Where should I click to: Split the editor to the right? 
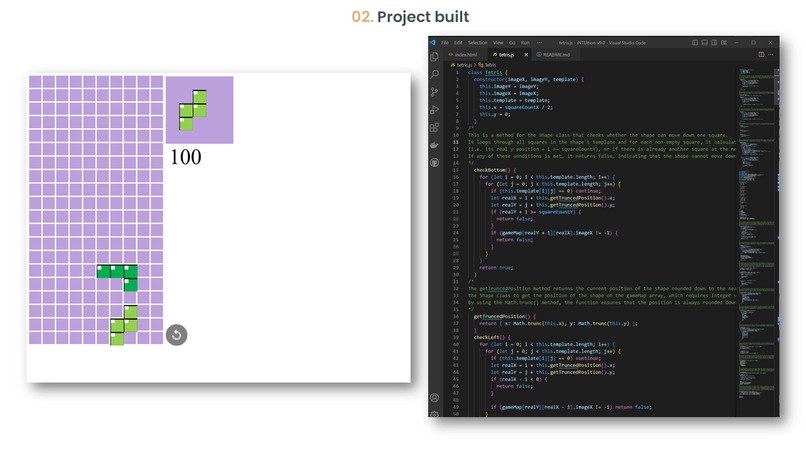[761, 55]
